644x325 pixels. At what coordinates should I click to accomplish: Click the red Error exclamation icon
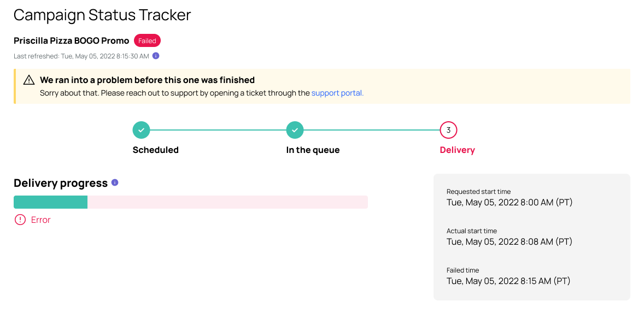[20, 220]
